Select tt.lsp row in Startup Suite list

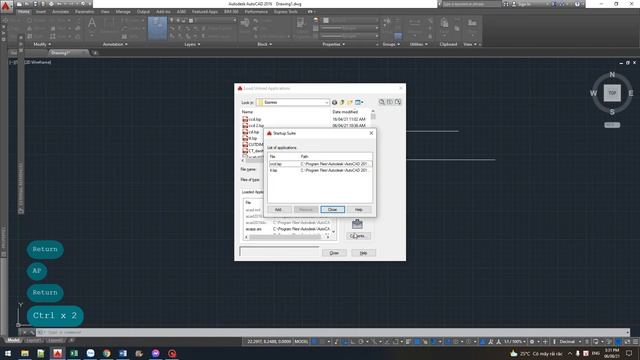[320, 170]
